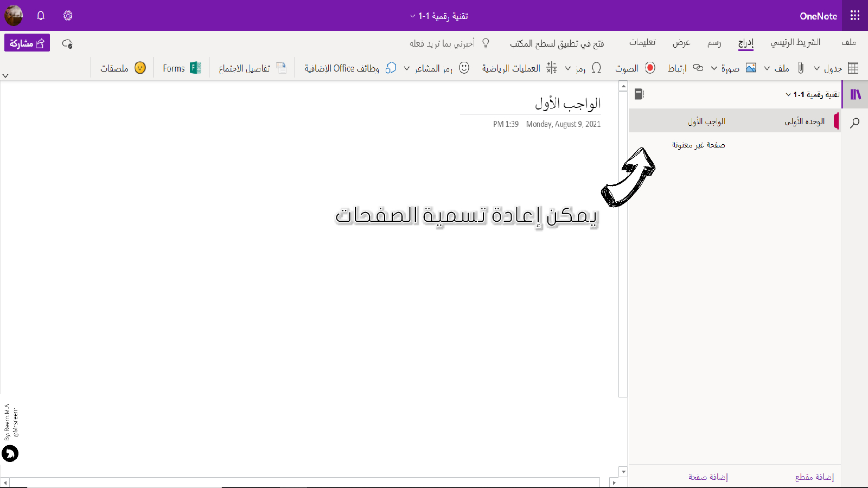
Task: Insert a link using the chain icon
Action: point(698,68)
